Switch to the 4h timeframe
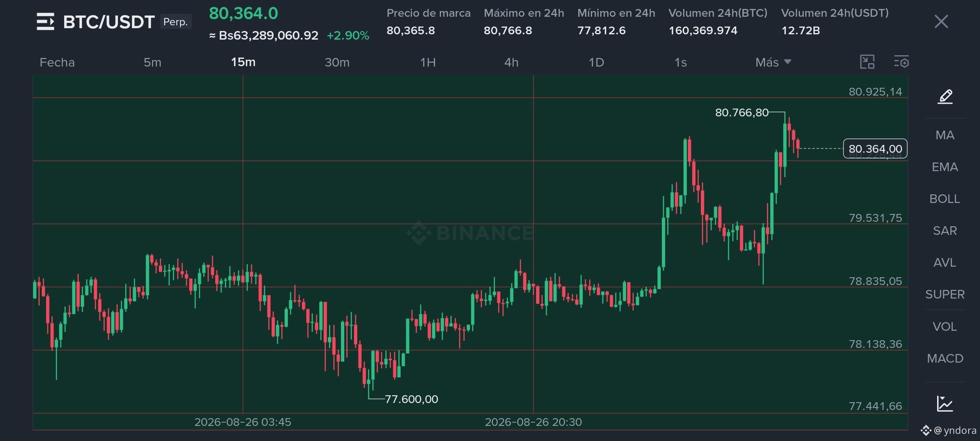 coord(511,62)
